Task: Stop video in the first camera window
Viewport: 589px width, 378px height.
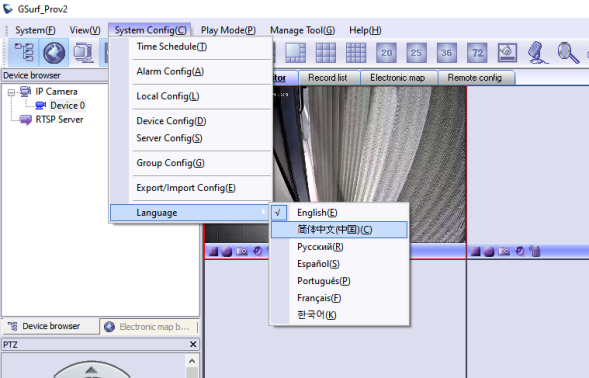Action: (213, 251)
